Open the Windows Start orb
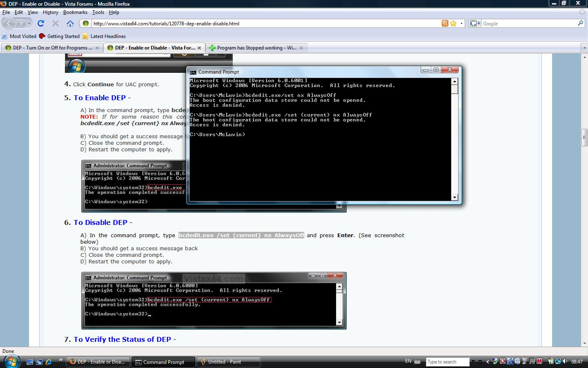Screen dimensions: 588x368 point(12,361)
